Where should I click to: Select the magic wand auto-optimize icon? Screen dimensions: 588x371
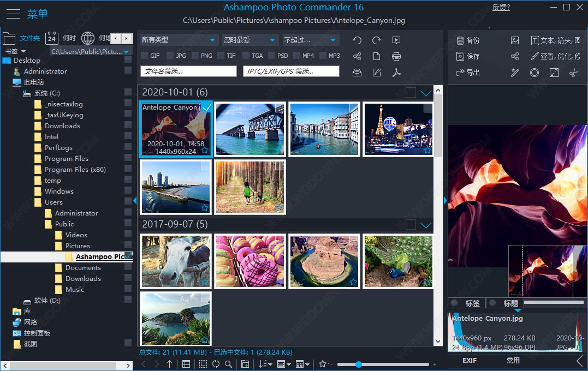point(515,73)
